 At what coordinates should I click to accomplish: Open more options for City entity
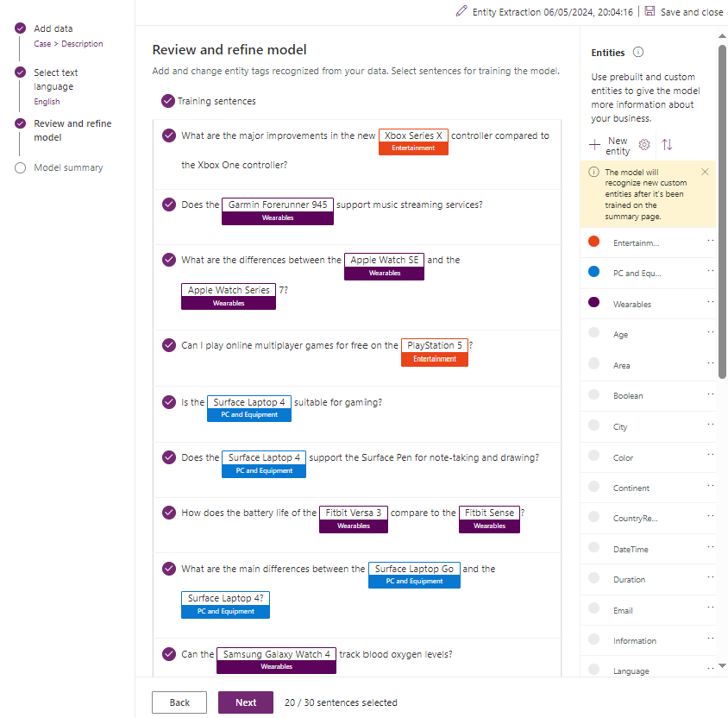(711, 425)
